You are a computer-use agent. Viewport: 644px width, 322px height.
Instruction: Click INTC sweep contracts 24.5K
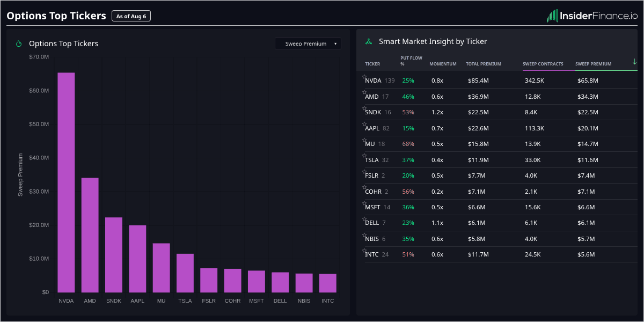coord(533,254)
